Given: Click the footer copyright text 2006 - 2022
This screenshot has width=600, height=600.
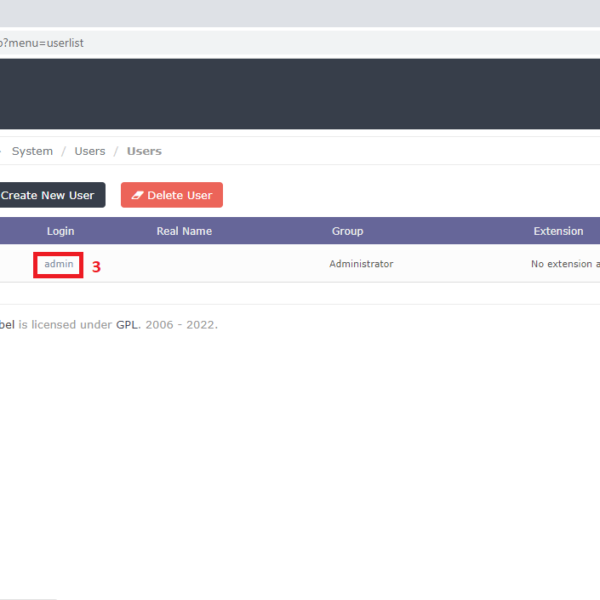Looking at the screenshot, I should tap(181, 325).
